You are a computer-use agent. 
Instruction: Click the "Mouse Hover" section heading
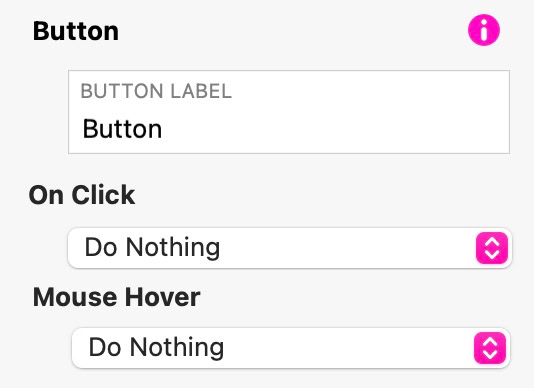pos(116,297)
